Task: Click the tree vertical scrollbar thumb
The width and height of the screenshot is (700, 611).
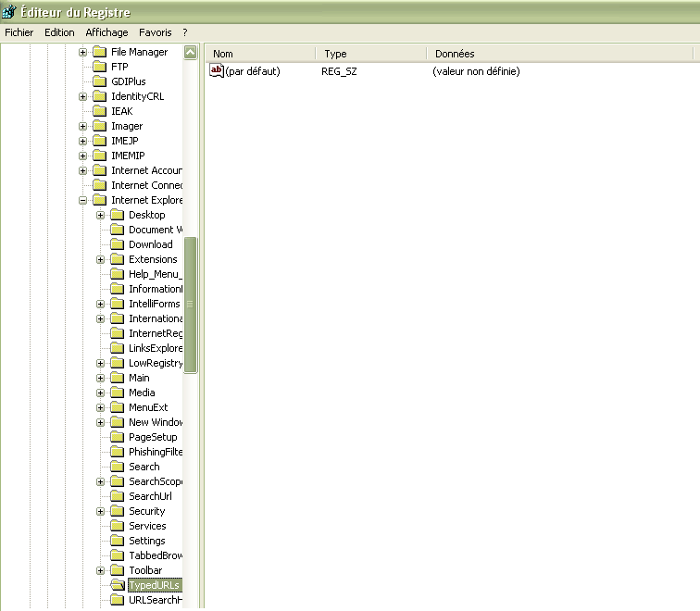Action: pos(190,305)
